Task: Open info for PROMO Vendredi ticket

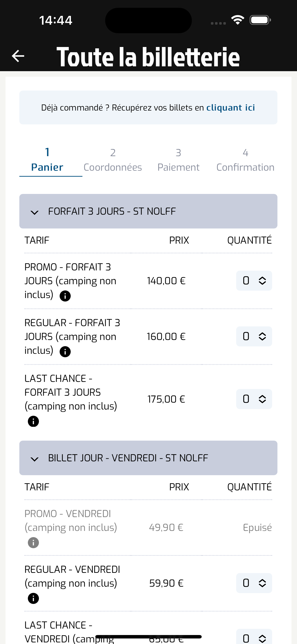Action: 33,543
